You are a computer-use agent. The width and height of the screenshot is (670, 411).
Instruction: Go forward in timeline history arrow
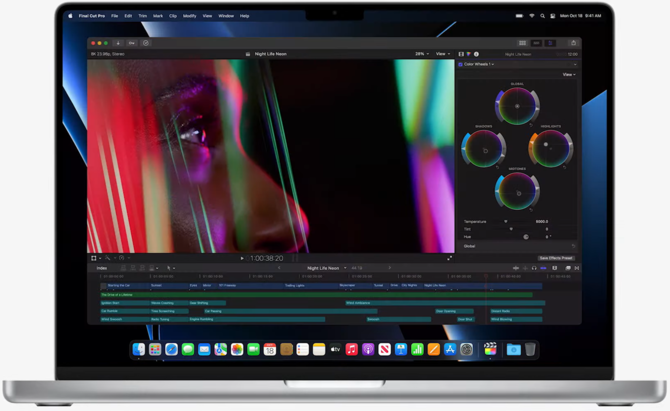tap(390, 268)
